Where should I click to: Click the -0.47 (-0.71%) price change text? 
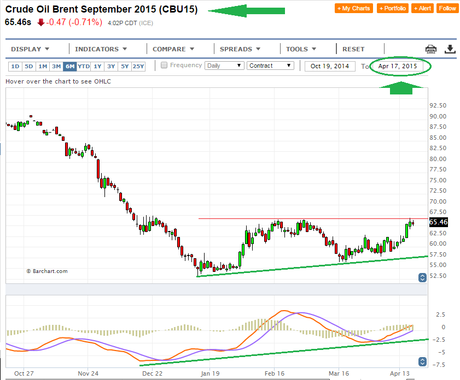pyautogui.click(x=74, y=22)
